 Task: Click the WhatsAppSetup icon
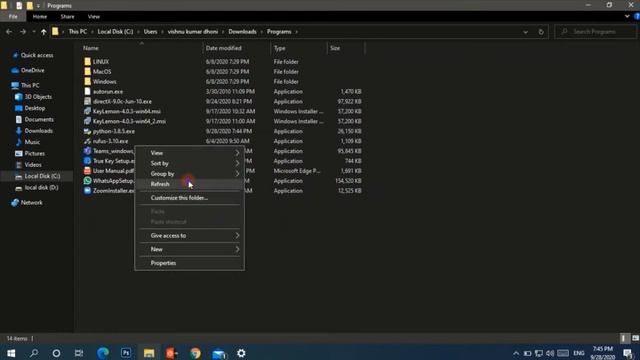(x=87, y=181)
